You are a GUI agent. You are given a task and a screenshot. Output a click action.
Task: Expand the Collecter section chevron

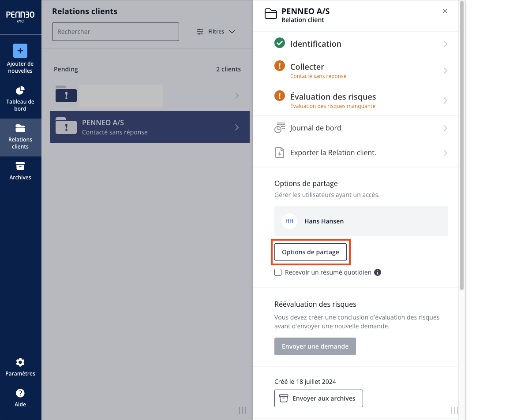(445, 71)
